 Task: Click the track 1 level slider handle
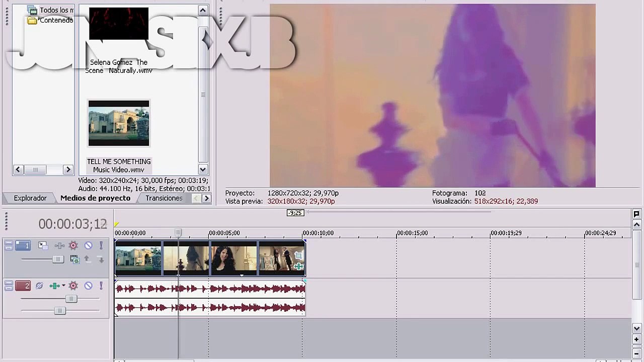pos(58,259)
